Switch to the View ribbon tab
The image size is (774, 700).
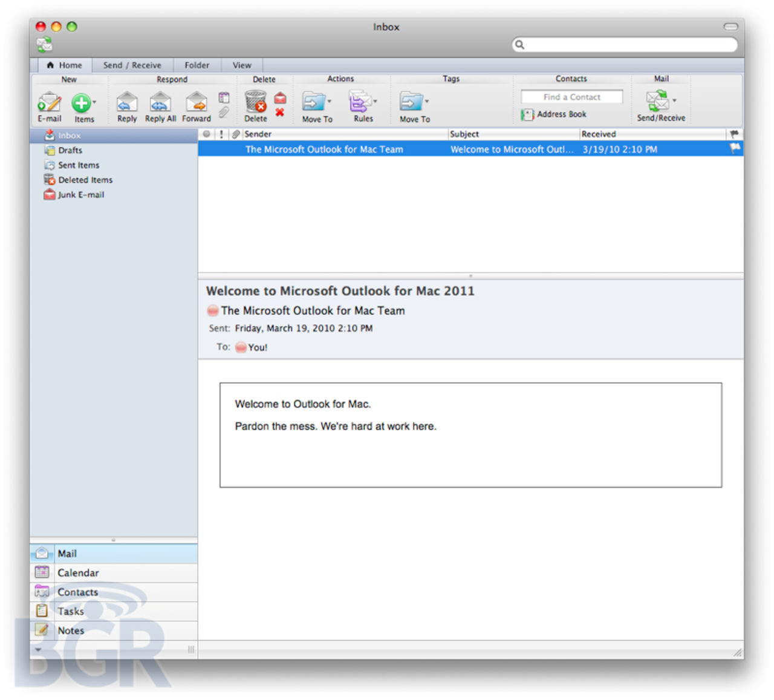[241, 65]
